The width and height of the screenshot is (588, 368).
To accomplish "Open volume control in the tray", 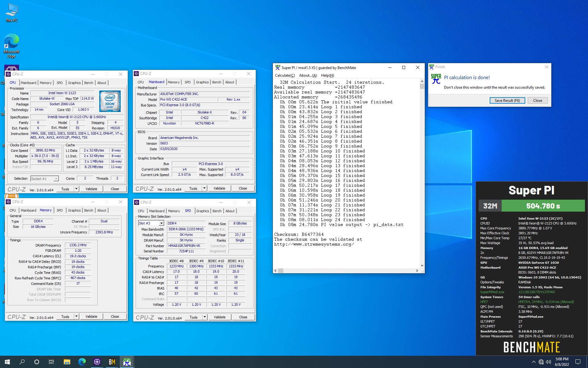I will point(548,362).
